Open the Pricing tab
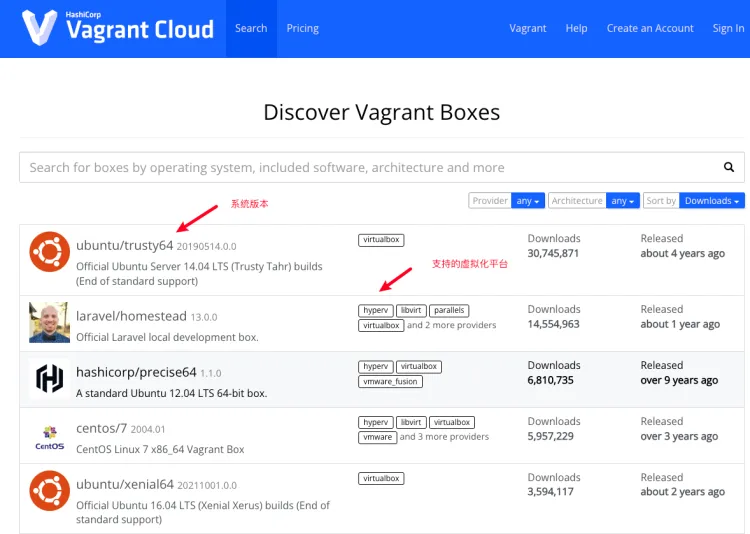Viewport: 750px width, 534px height. click(302, 28)
